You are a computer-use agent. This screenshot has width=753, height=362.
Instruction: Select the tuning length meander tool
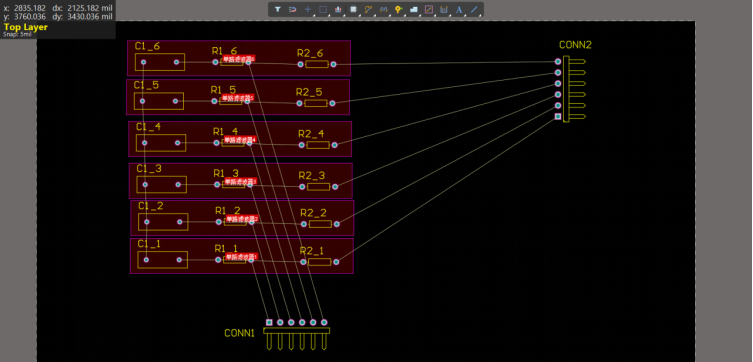tap(384, 9)
